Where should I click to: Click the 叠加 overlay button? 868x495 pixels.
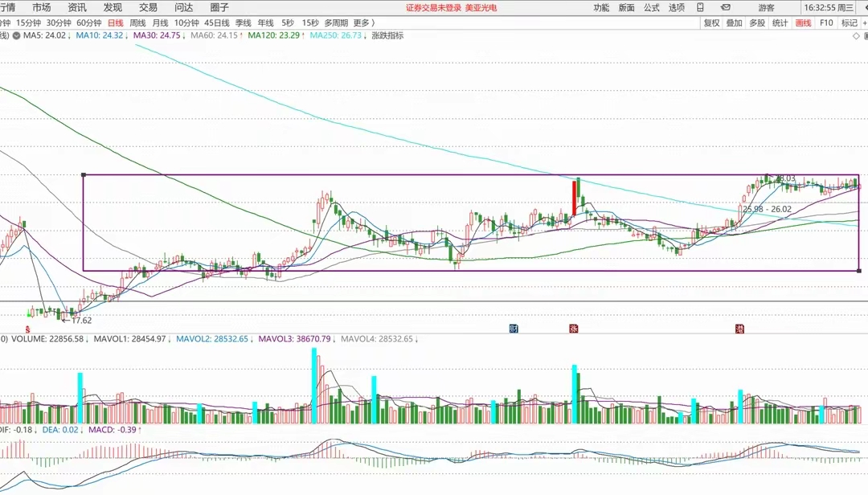734,22
